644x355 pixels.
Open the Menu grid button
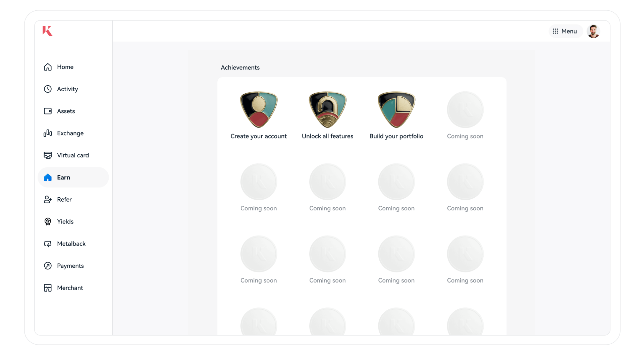pos(565,31)
